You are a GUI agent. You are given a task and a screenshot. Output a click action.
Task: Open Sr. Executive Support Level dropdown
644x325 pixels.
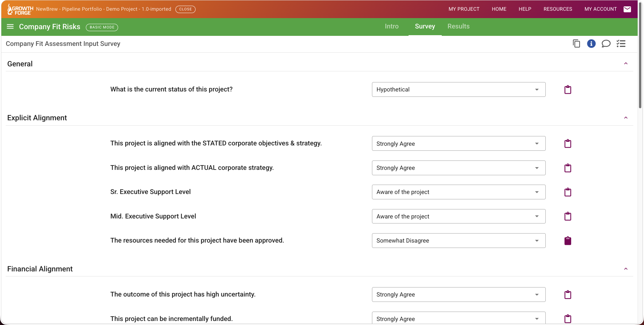pos(459,192)
